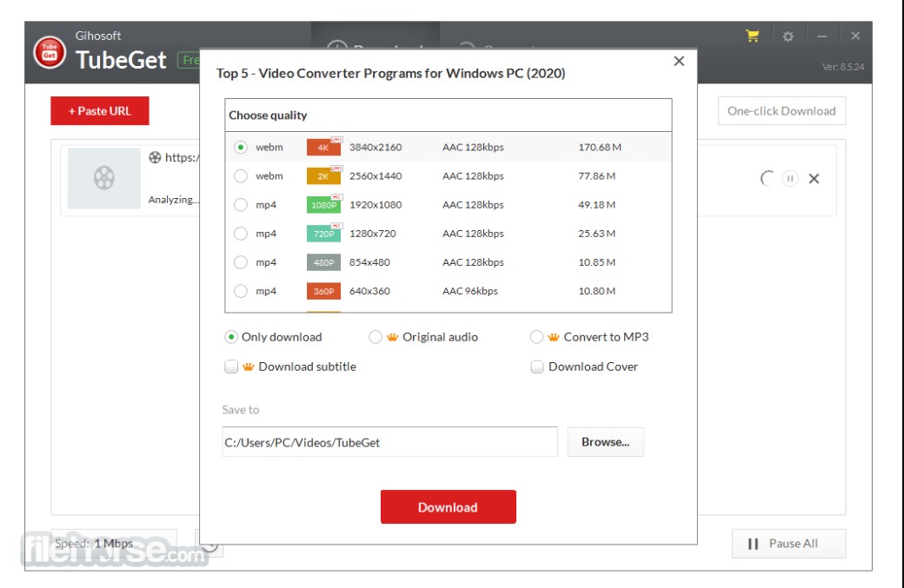Enable the Download Cover checkbox

(537, 367)
